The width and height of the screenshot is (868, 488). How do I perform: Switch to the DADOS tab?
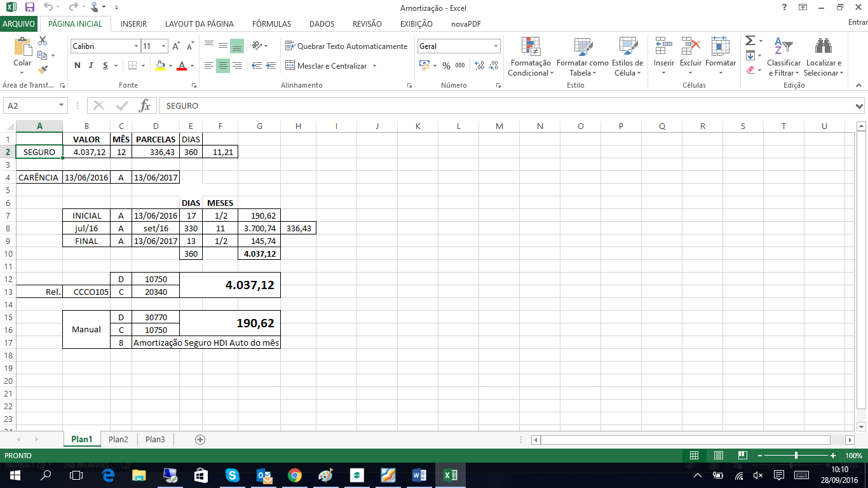click(322, 24)
